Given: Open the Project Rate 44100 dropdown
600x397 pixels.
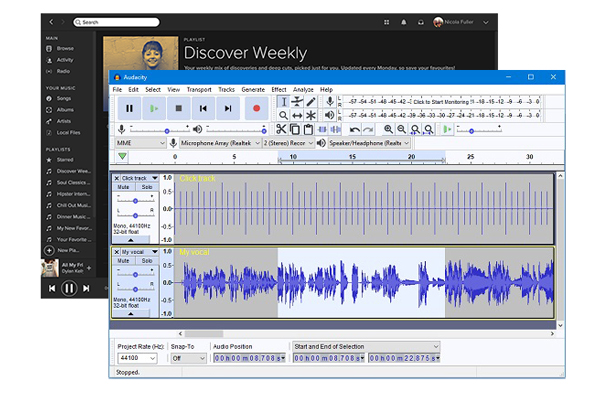Looking at the screenshot, I should [138, 358].
